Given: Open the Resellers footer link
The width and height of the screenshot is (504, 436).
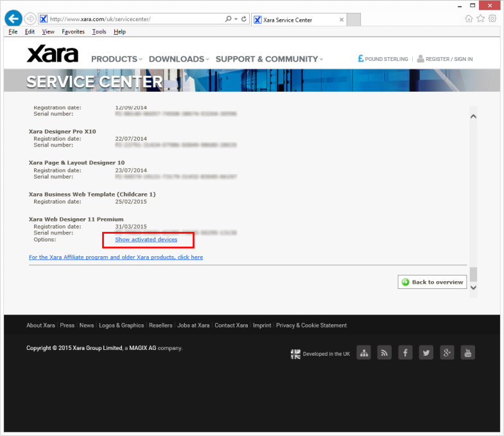Looking at the screenshot, I should pos(161,326).
